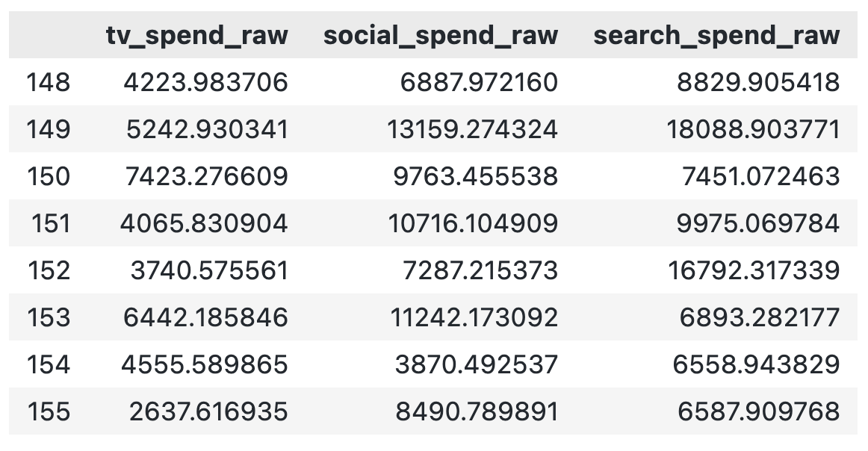Click social spend value 11242.173092
The width and height of the screenshot is (868, 451).
pyautogui.click(x=474, y=317)
